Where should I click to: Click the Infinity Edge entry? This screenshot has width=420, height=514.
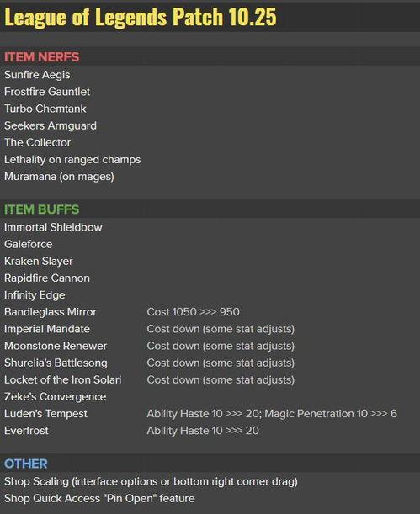[35, 295]
